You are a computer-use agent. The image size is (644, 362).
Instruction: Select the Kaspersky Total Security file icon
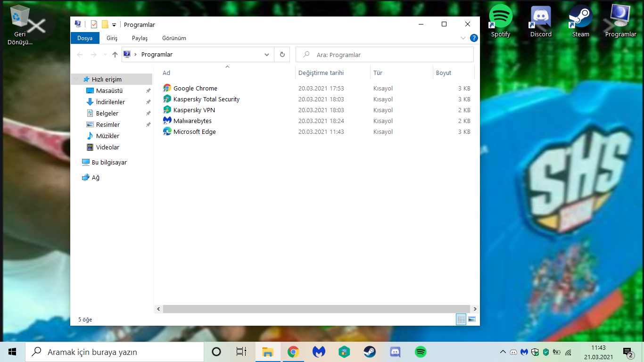point(167,99)
